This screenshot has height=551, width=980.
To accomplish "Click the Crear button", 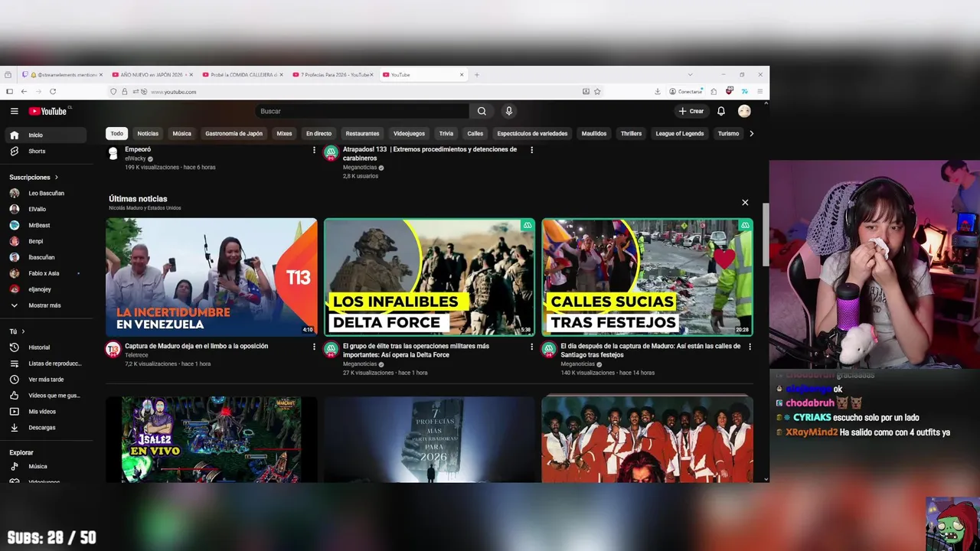I will click(x=691, y=111).
